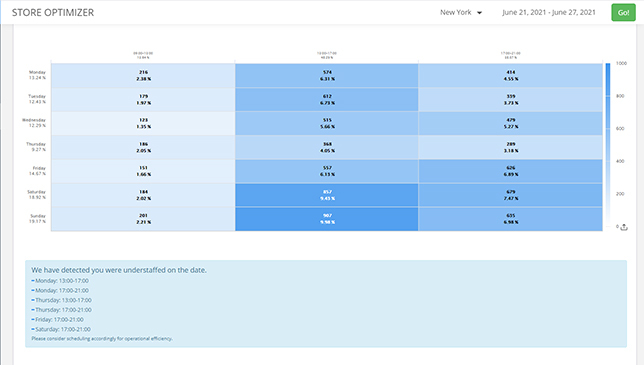Select the Wednesday 09:00-13:00 cell showing 1.35 %
This screenshot has height=365, width=644.
(x=143, y=123)
